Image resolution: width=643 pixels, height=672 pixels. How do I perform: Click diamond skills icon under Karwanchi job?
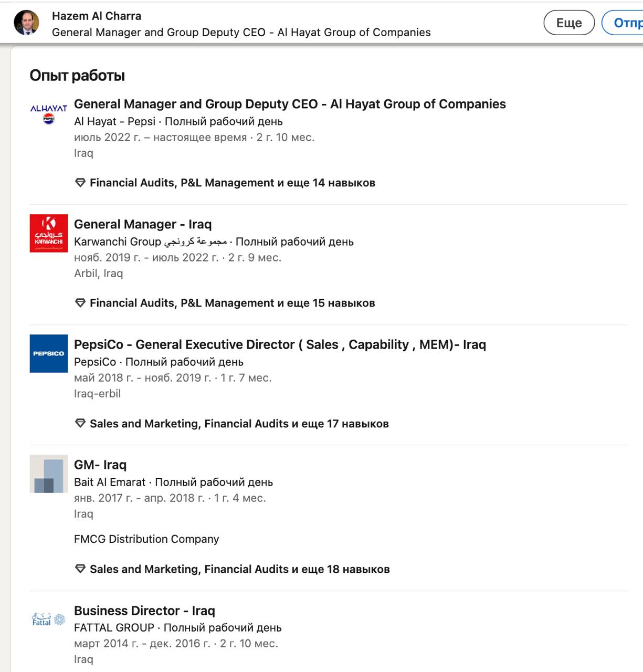tap(80, 303)
